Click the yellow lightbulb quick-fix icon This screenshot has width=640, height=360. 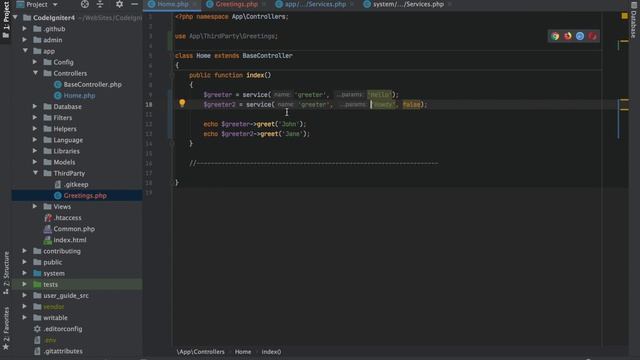tap(182, 103)
